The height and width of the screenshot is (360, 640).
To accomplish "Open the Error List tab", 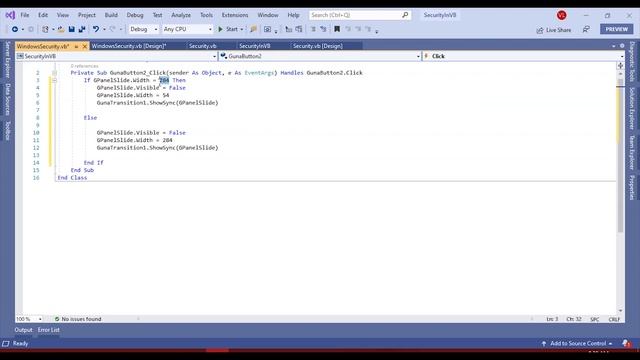I will click(49, 330).
